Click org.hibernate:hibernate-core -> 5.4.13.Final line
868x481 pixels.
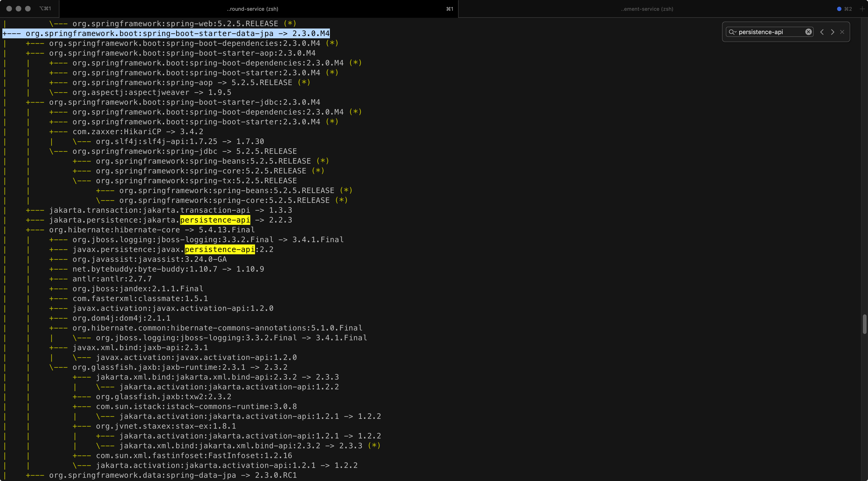[x=152, y=230]
